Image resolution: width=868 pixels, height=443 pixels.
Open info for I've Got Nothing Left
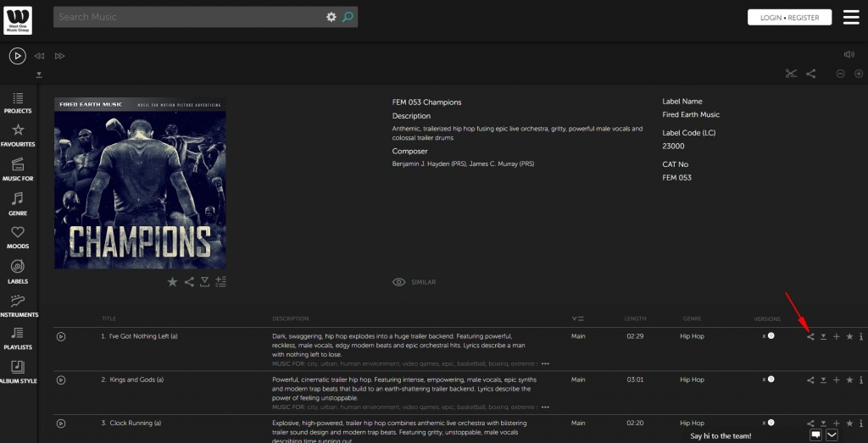click(x=861, y=336)
